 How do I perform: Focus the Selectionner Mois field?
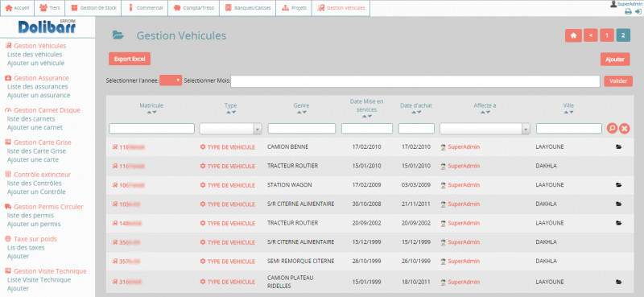click(x=415, y=81)
